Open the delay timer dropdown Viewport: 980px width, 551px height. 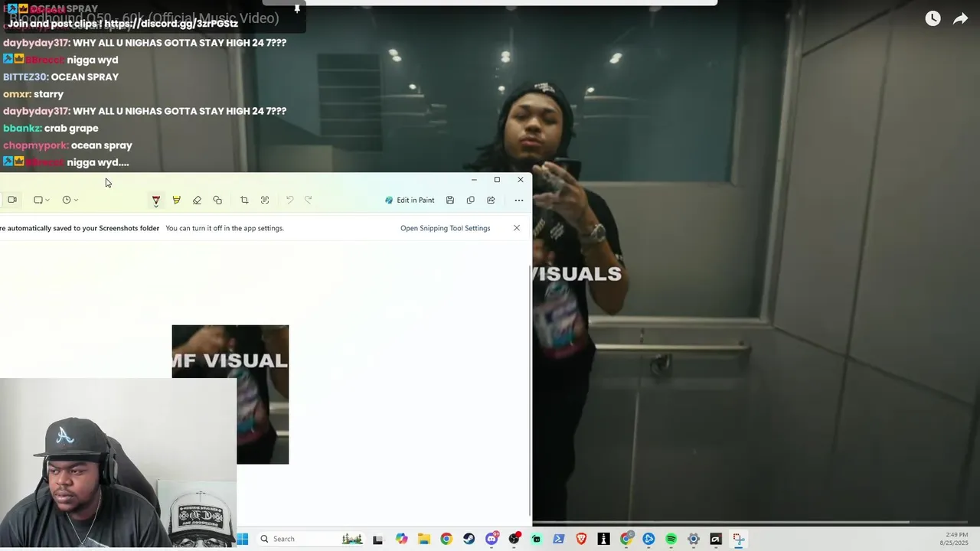pos(70,200)
